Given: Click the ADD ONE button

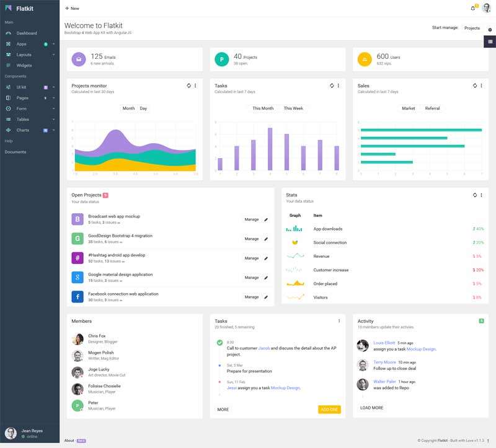Looking at the screenshot, I should [329, 410].
